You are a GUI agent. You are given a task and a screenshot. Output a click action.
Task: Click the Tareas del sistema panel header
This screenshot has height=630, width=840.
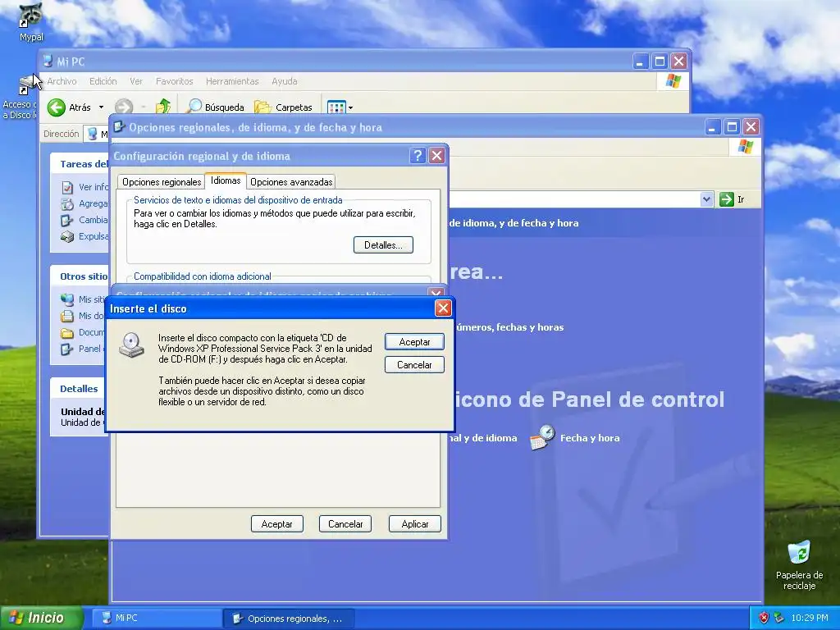[80, 164]
